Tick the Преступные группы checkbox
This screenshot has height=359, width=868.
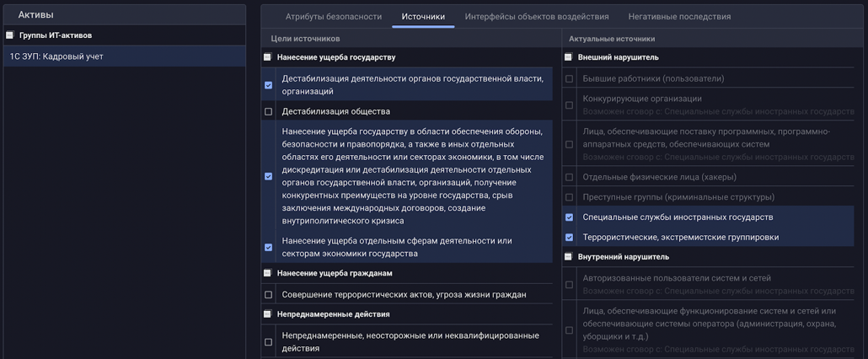click(x=570, y=197)
